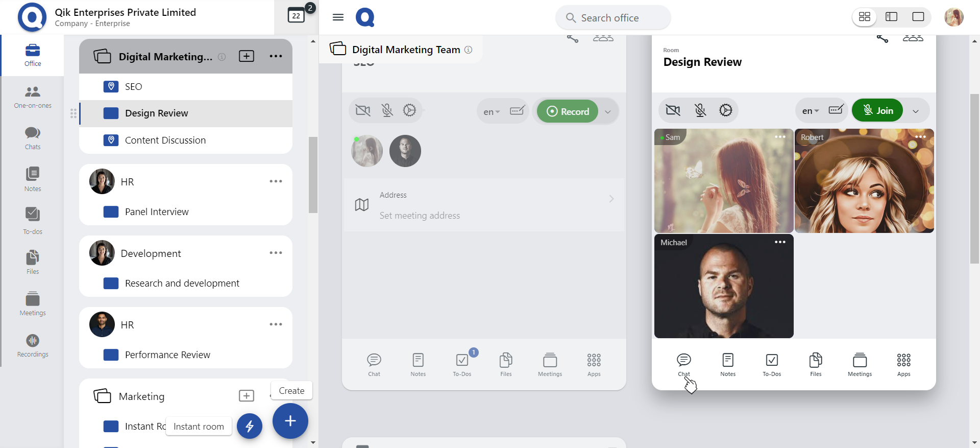Open the hamburger menu
Image resolution: width=980 pixels, height=448 pixels.
tap(338, 17)
